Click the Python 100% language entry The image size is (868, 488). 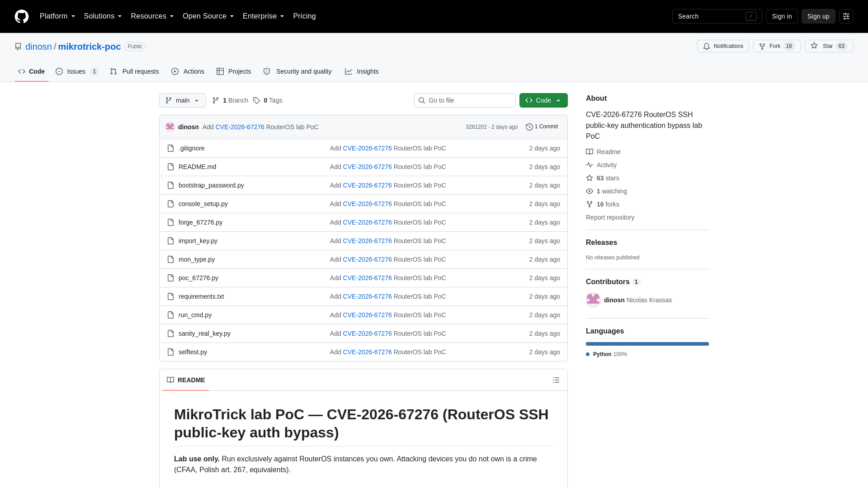pyautogui.click(x=606, y=354)
